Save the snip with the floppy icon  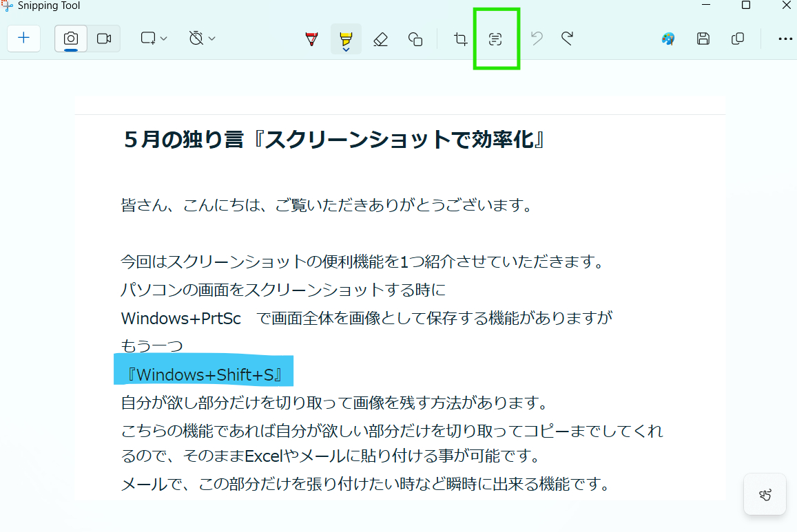(x=703, y=39)
